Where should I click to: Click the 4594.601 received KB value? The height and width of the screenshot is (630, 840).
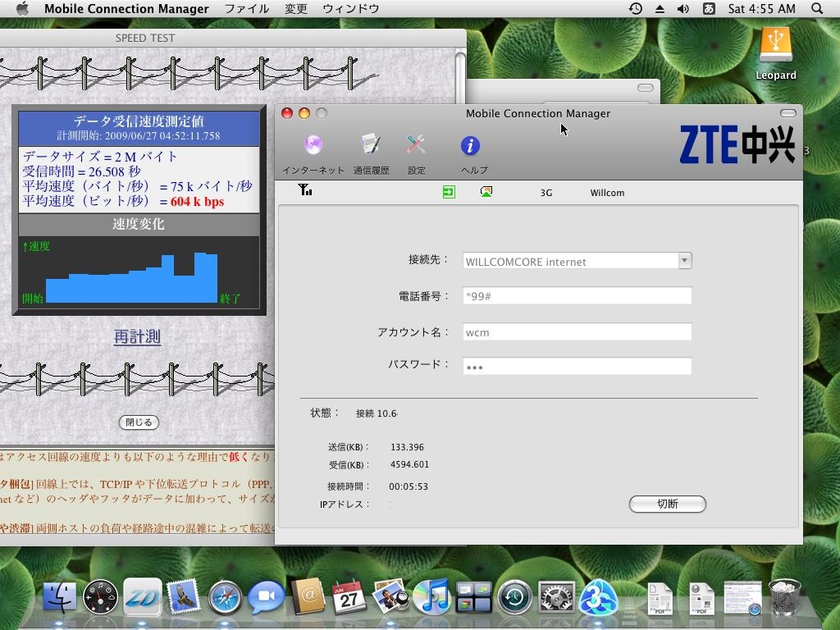click(x=409, y=464)
